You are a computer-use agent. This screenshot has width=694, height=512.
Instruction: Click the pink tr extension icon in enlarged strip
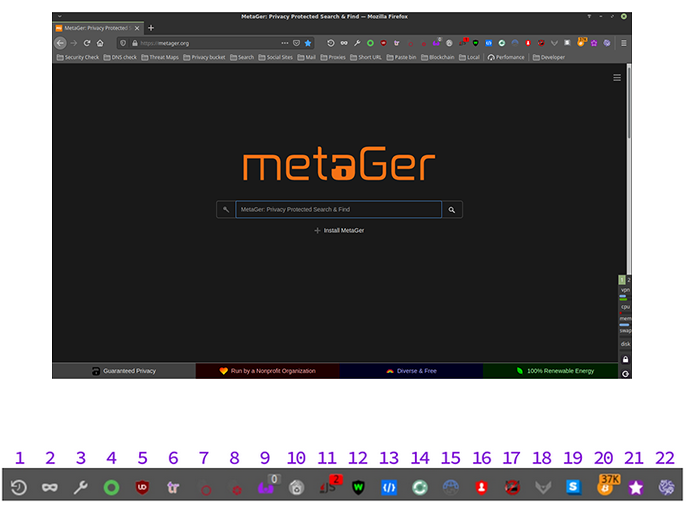[173, 488]
